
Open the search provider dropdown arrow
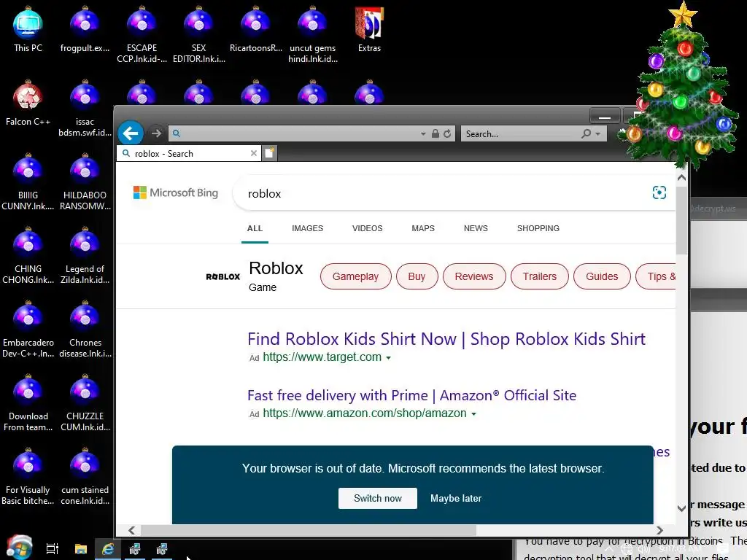pos(598,134)
